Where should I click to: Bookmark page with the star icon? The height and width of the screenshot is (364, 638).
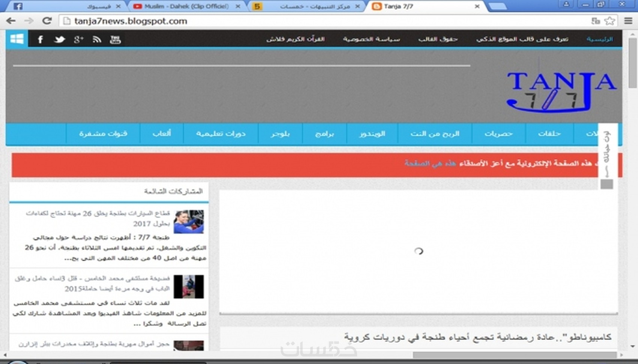(610, 21)
